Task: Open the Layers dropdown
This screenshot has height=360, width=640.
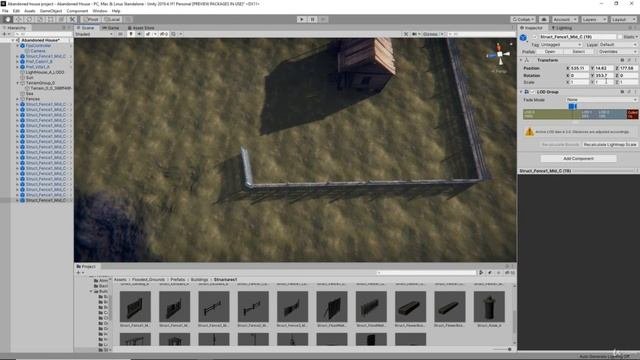Action: coord(593,19)
